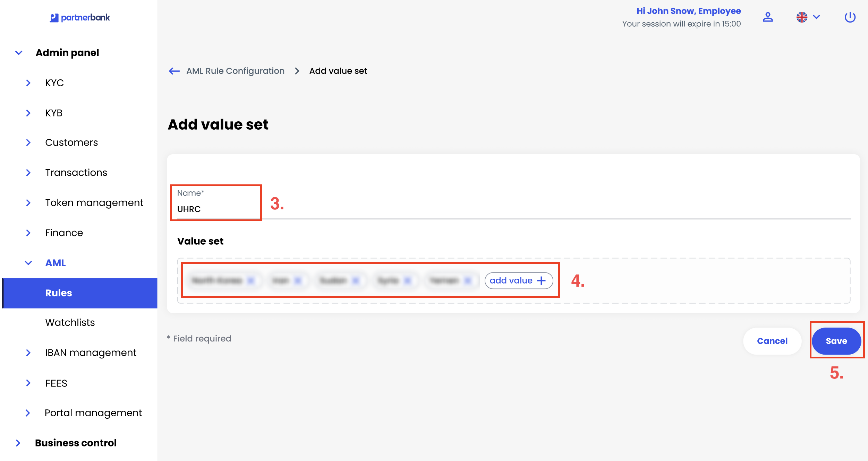Expand the Business control section
Screen dimensions: 868x461
(18, 443)
